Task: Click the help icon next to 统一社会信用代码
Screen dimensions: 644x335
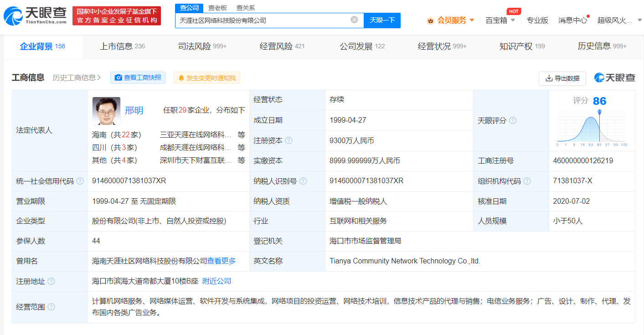Action: pos(80,181)
